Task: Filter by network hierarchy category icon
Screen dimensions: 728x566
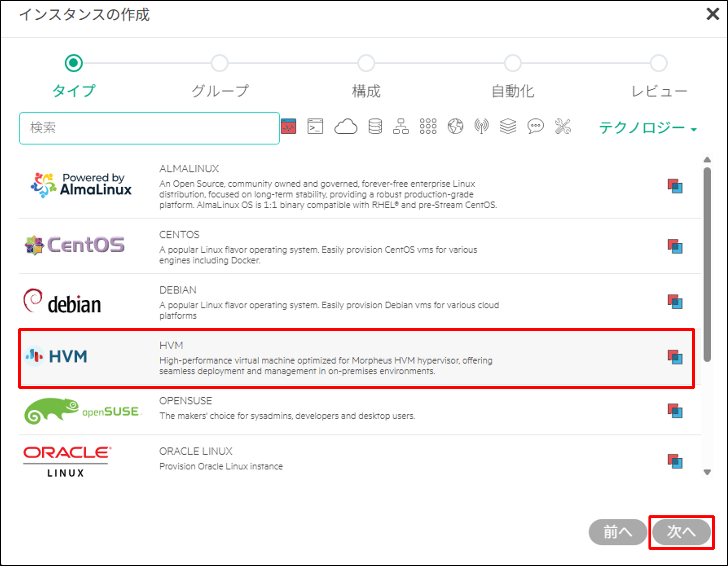Action: pos(401,127)
